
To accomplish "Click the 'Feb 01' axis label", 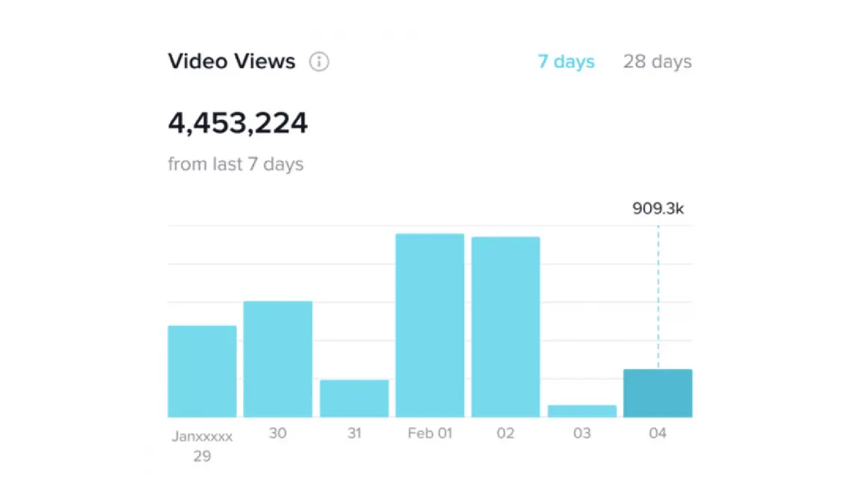I will click(430, 433).
